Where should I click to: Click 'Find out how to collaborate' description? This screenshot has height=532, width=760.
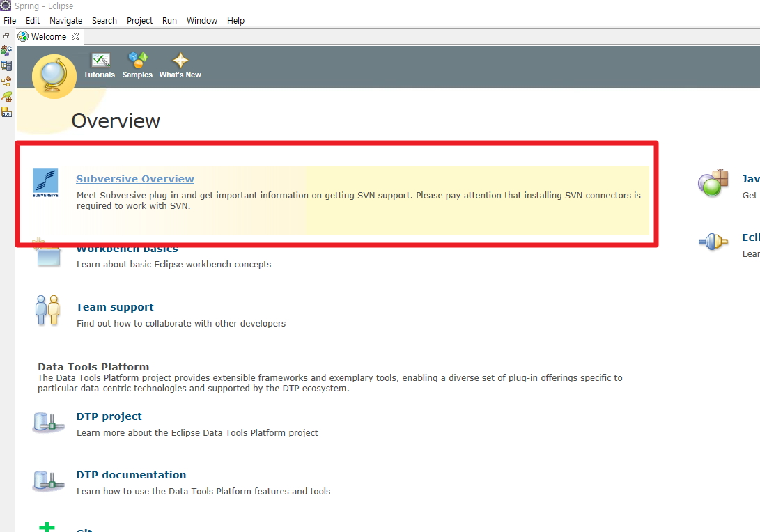point(181,323)
